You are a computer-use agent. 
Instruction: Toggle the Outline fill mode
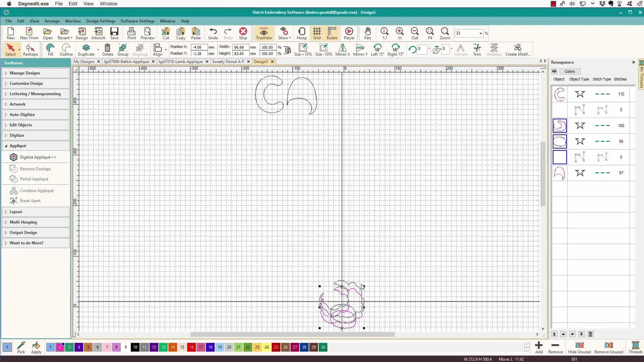66,50
